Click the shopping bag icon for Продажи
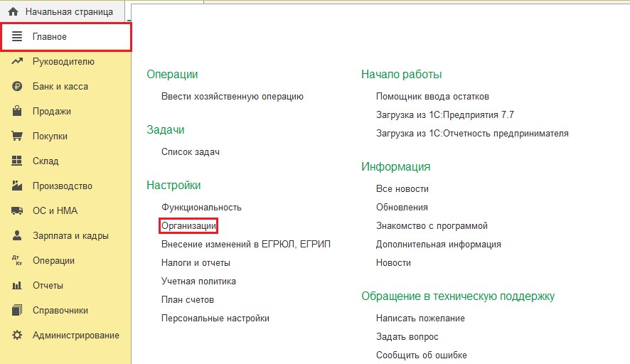The width and height of the screenshot is (630, 364). click(18, 112)
